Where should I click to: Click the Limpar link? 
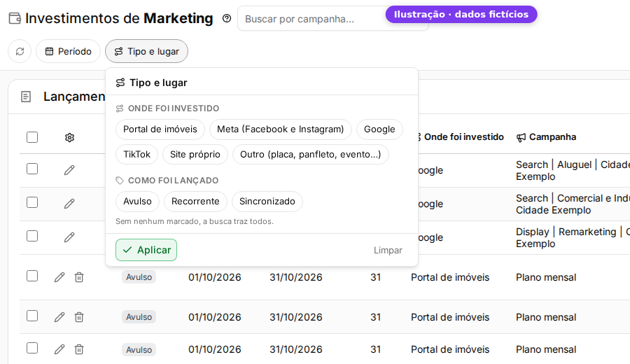[x=388, y=251]
